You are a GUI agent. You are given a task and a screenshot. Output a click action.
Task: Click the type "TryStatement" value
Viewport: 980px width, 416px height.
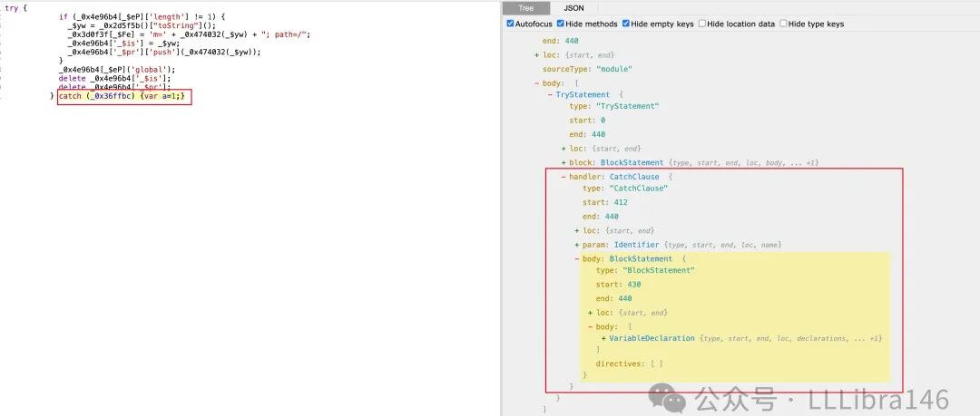click(628, 106)
